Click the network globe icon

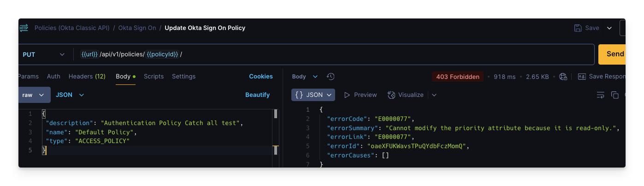click(x=563, y=77)
